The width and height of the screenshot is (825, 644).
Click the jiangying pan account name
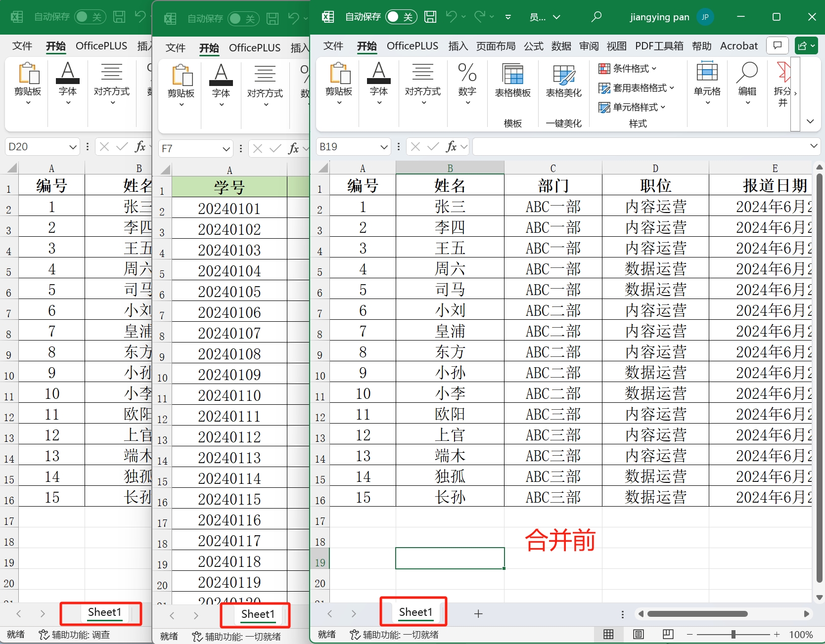pos(659,17)
